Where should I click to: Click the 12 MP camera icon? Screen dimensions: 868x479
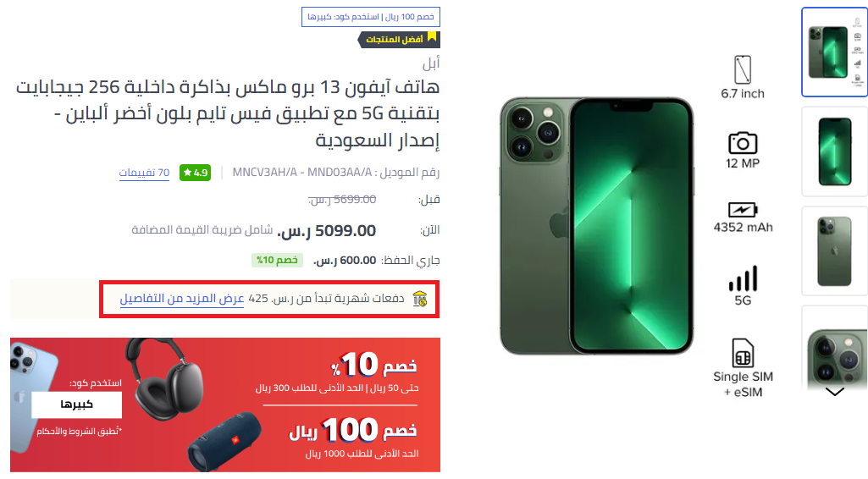pyautogui.click(x=743, y=143)
